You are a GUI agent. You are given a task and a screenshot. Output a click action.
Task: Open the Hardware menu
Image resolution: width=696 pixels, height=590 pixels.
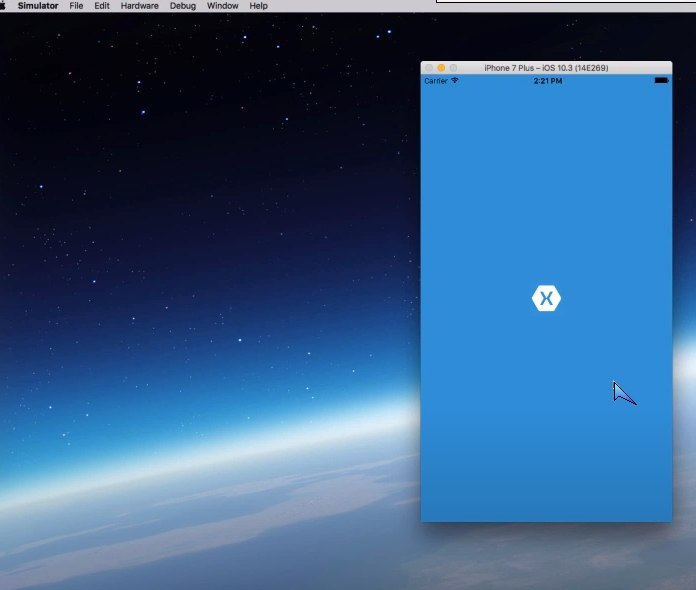coord(139,6)
